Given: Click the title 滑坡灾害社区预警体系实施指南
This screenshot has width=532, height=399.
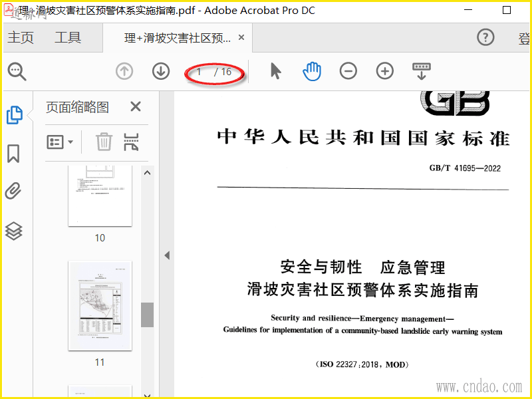Looking at the screenshot, I should coord(363,291).
